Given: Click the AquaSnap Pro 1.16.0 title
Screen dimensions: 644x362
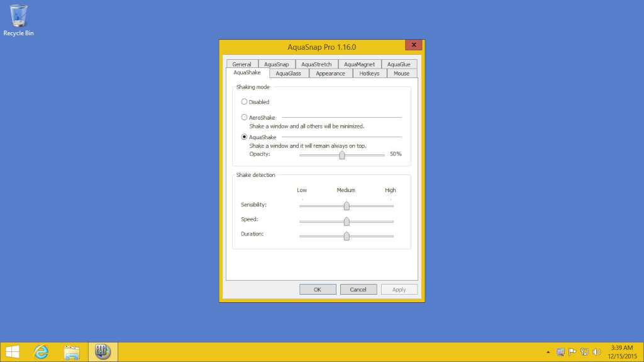Looking at the screenshot, I should (321, 47).
